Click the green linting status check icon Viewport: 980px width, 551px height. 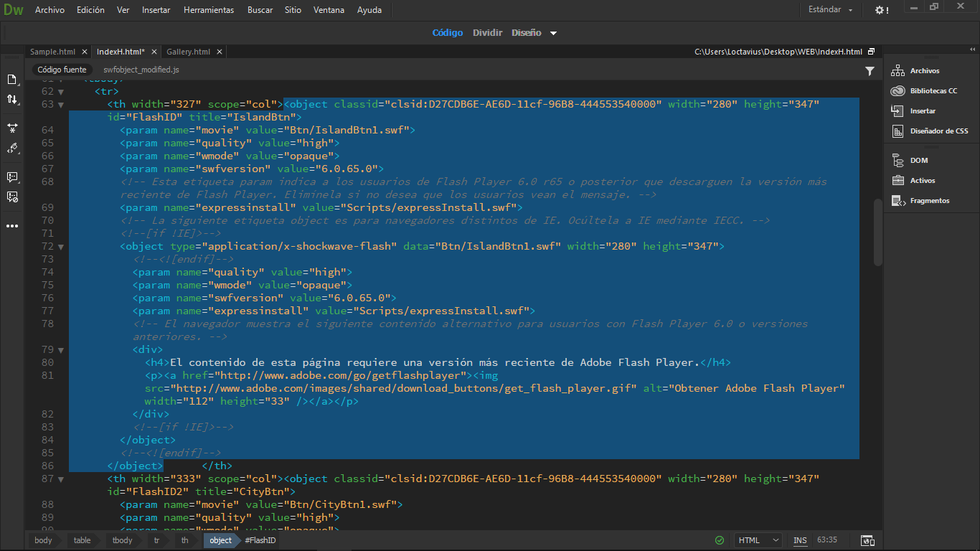click(720, 540)
